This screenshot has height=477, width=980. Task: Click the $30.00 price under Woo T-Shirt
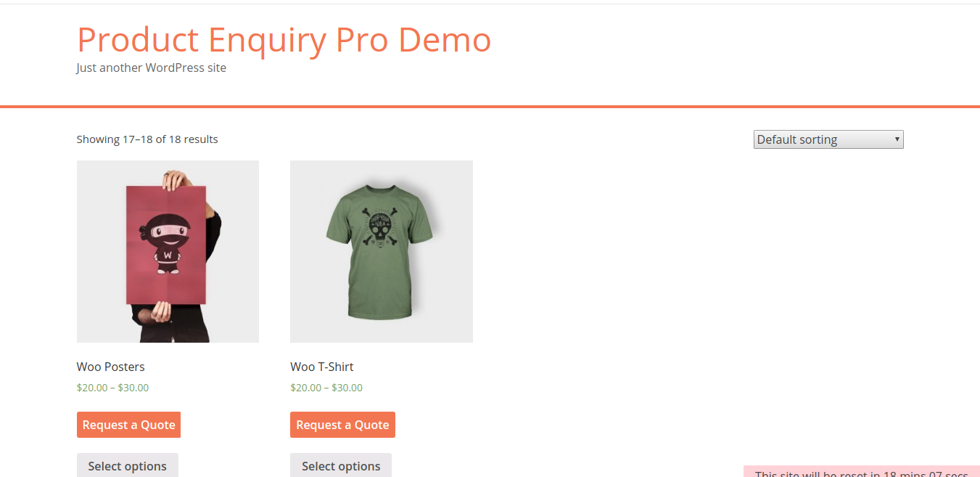(x=347, y=388)
